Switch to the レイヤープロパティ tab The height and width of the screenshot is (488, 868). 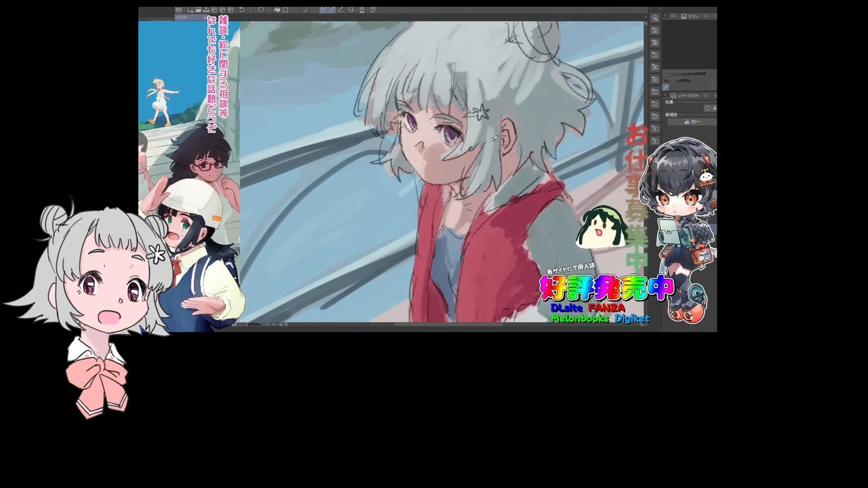(686, 96)
